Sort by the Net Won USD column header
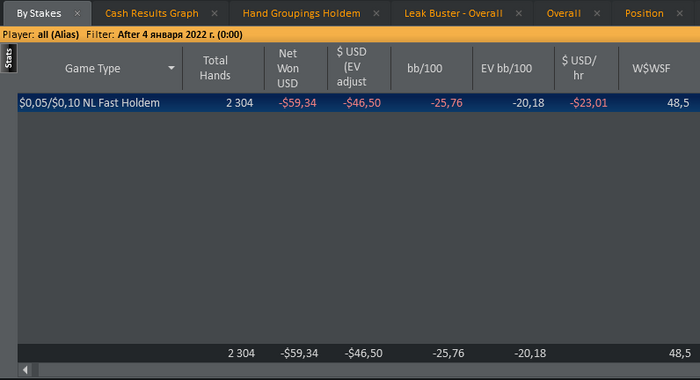The width and height of the screenshot is (700, 380). [x=288, y=68]
